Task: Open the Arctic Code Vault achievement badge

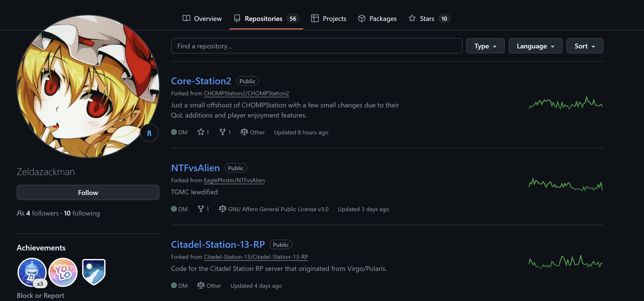Action: click(x=94, y=272)
